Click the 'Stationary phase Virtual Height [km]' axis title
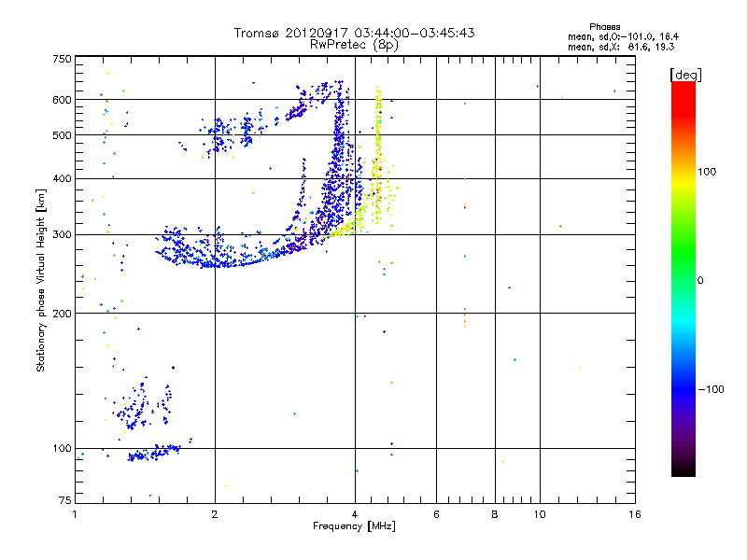 click(x=41, y=281)
